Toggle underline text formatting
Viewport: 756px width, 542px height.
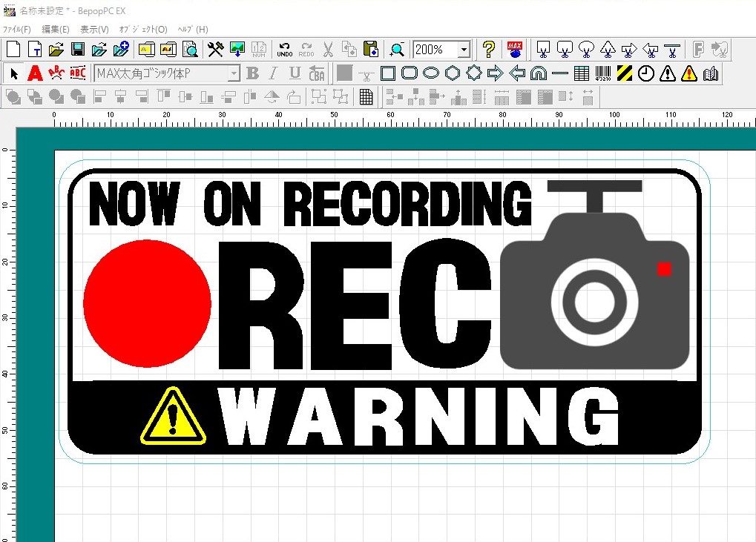[x=295, y=73]
